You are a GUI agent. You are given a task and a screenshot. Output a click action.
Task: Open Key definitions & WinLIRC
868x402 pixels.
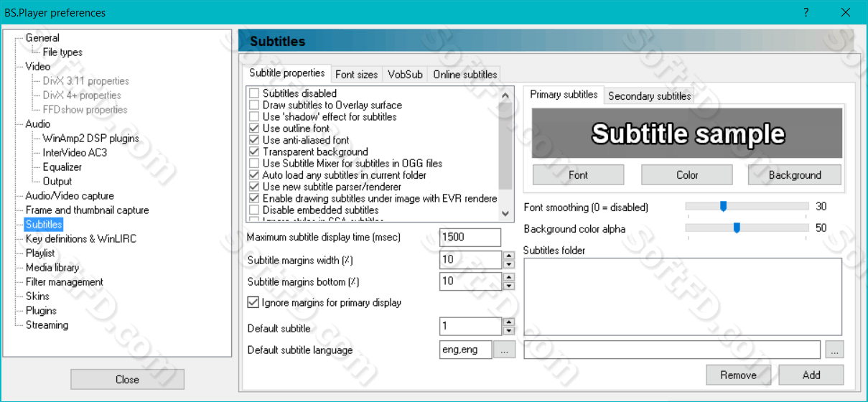(x=81, y=239)
